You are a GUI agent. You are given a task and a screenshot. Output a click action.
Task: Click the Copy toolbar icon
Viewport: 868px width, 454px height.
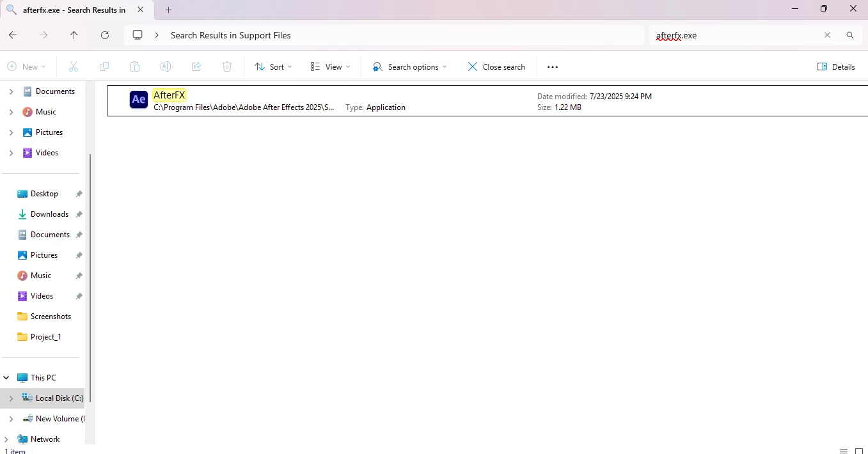click(x=104, y=67)
